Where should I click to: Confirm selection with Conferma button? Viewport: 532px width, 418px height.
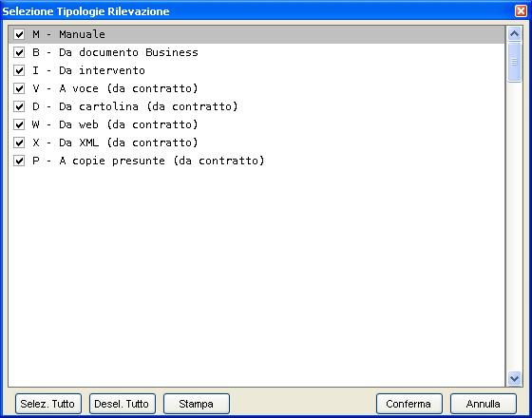pyautogui.click(x=409, y=404)
